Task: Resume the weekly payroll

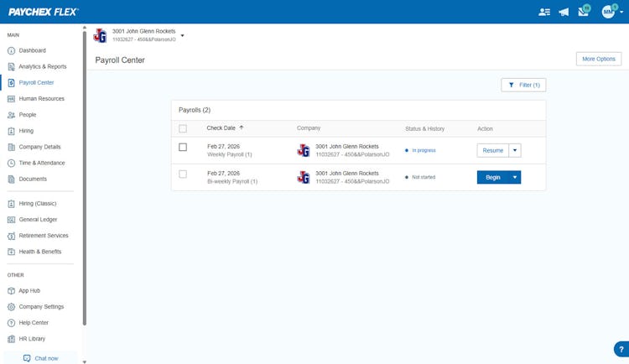Action: (492, 150)
